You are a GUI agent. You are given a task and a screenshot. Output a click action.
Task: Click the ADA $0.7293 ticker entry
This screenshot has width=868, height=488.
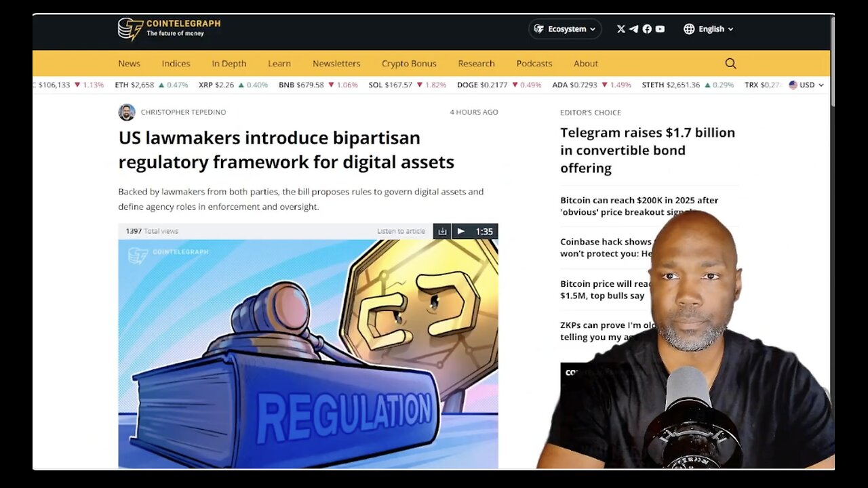tap(591, 85)
